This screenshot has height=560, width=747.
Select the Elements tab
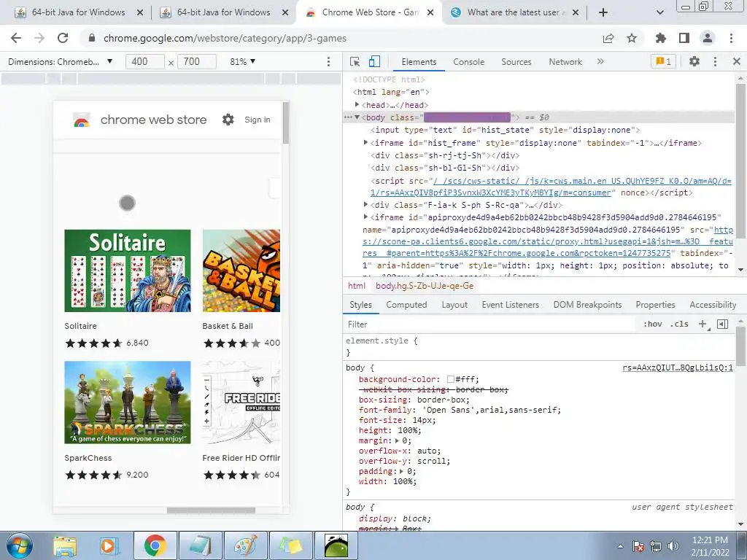click(x=419, y=61)
